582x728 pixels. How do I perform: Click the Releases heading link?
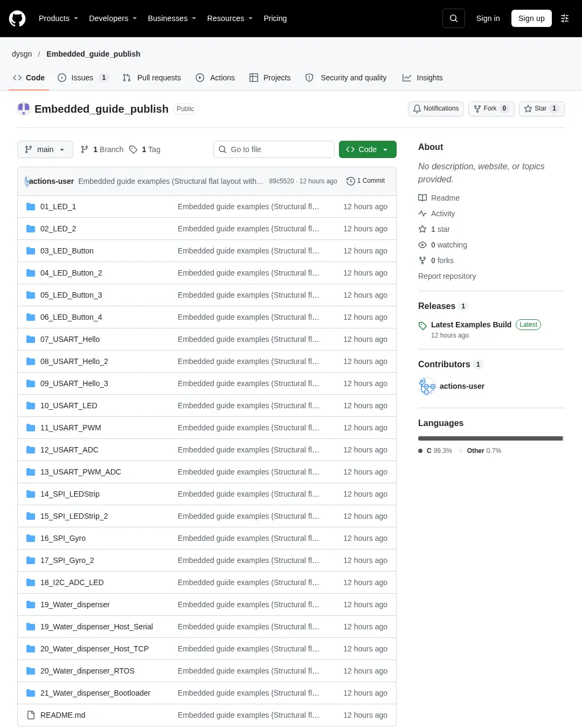[x=443, y=306]
